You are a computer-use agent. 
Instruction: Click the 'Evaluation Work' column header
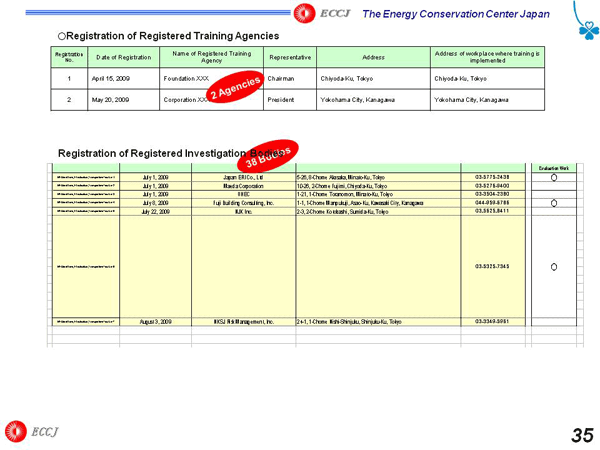(554, 168)
